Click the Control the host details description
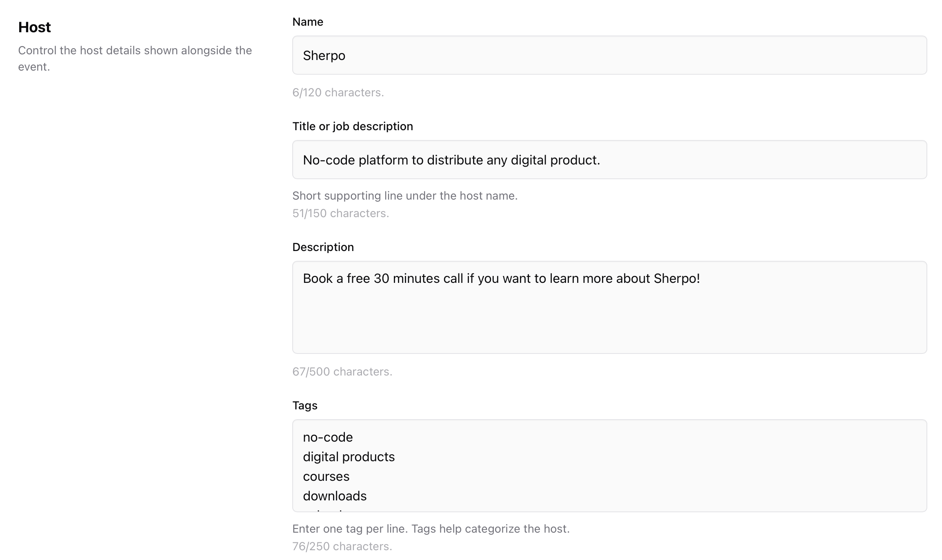The width and height of the screenshot is (942, 560). 135,58
